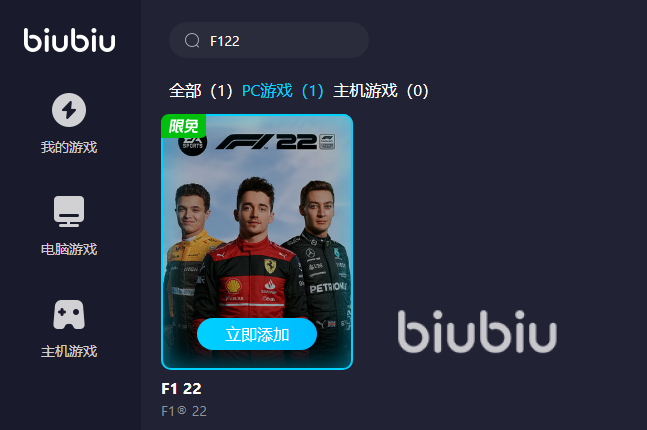Select the 电脑游戏 sidebar label
The height and width of the screenshot is (430, 647).
69,249
